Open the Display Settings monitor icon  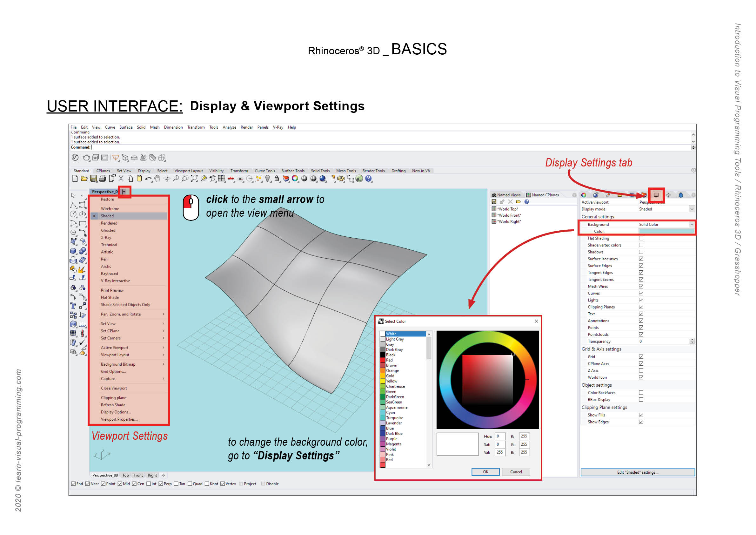(x=657, y=195)
